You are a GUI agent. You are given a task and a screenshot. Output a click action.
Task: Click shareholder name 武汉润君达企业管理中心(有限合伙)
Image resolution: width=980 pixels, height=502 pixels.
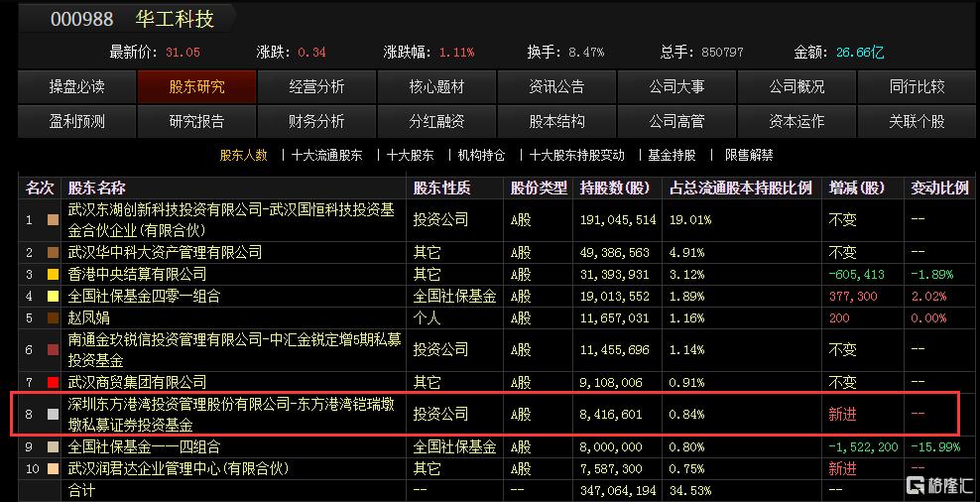tap(179, 468)
